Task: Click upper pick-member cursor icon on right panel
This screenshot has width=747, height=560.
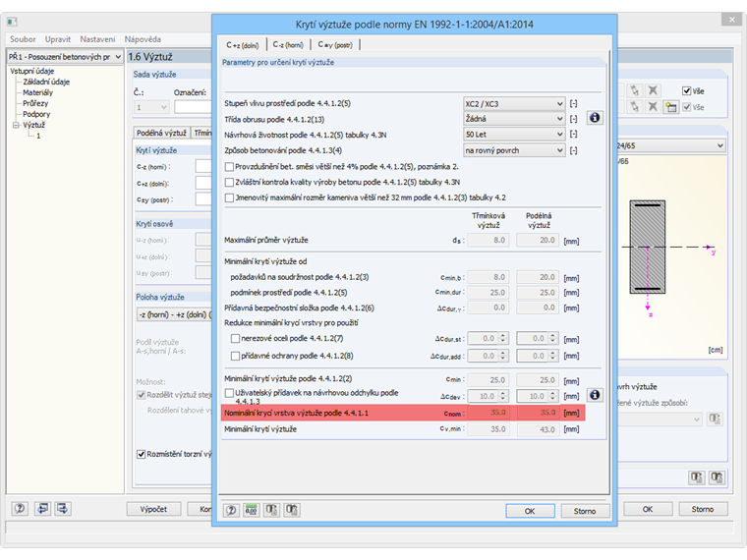Action: coord(634,90)
